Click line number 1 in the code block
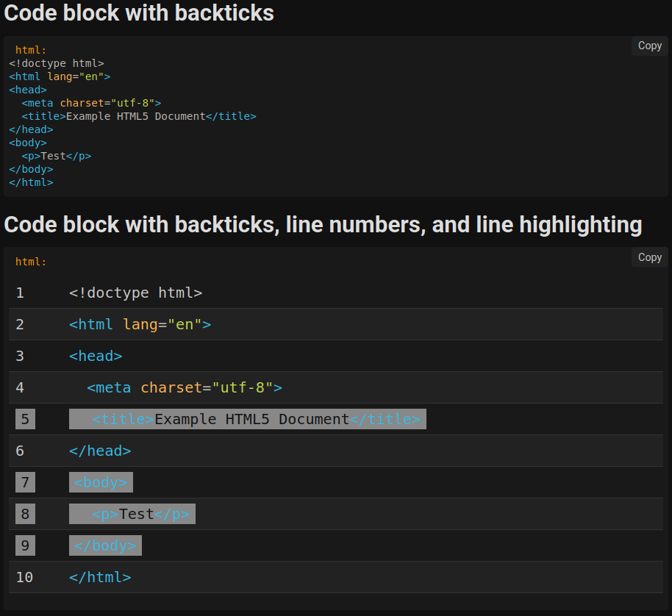 [20, 293]
